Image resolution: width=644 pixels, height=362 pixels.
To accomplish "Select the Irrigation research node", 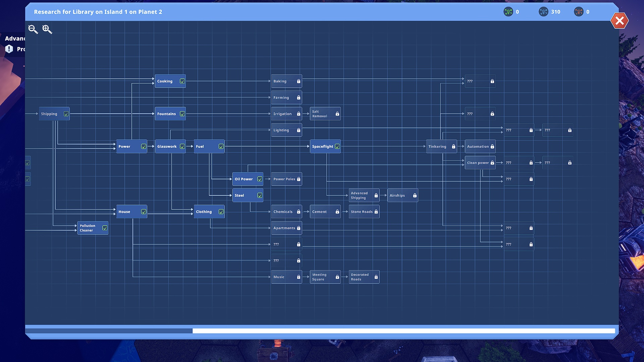I will (x=286, y=114).
